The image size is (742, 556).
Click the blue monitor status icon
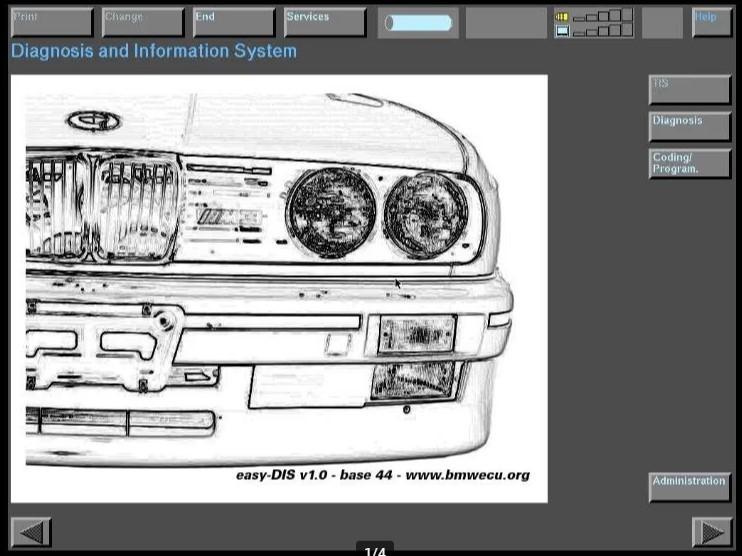[562, 31]
